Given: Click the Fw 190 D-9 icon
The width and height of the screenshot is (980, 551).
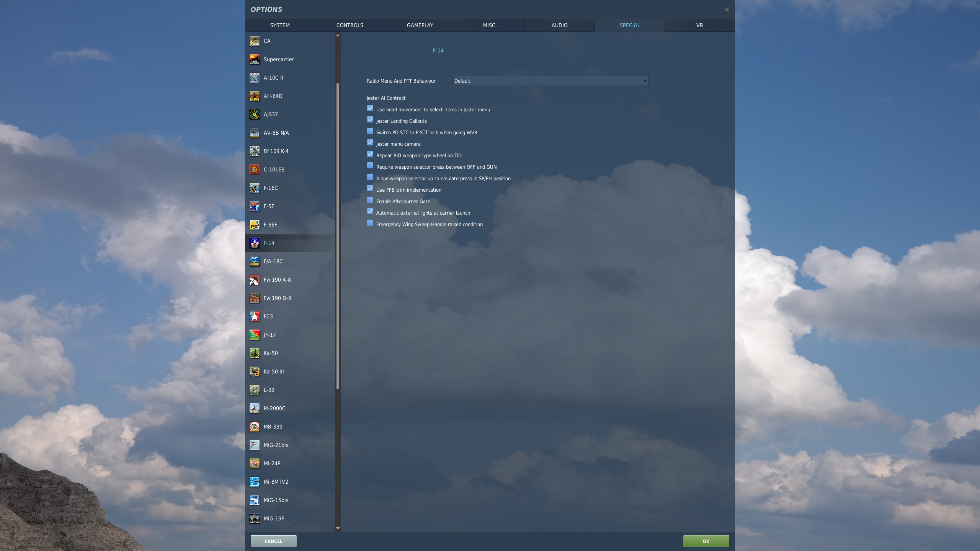Looking at the screenshot, I should point(255,298).
